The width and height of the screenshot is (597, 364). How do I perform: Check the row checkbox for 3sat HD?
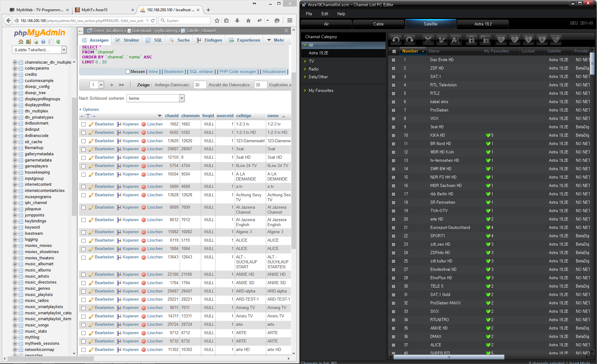point(83,157)
